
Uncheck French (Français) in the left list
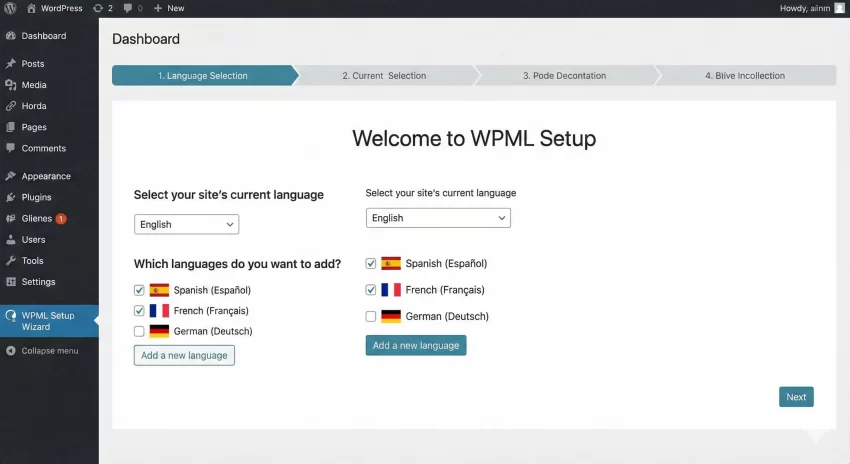coord(139,311)
